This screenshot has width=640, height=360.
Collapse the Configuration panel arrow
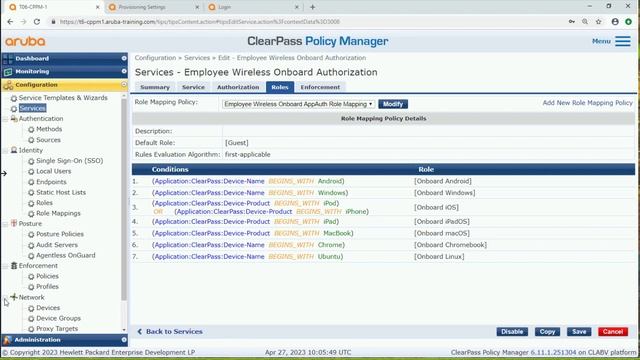[124, 84]
